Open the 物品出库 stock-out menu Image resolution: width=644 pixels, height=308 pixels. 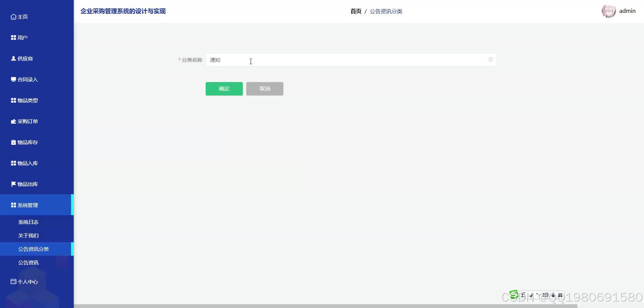click(x=24, y=184)
